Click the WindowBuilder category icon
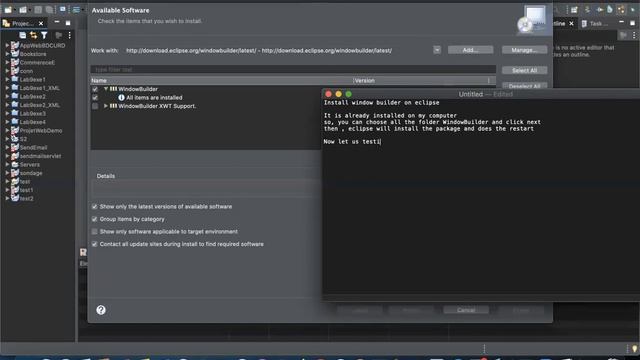Image resolution: width=640 pixels, height=360 pixels. click(113, 89)
